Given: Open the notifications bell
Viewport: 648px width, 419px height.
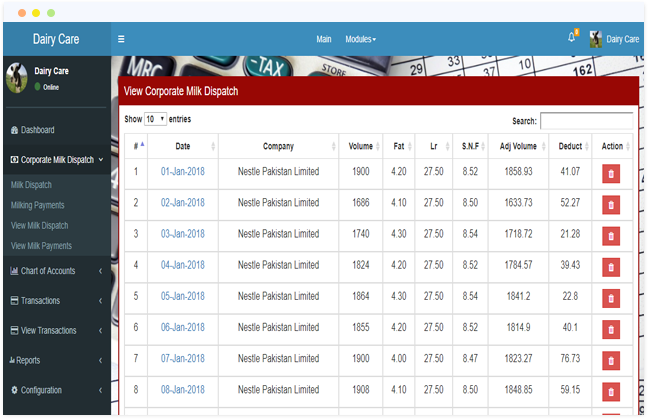Looking at the screenshot, I should click(572, 37).
